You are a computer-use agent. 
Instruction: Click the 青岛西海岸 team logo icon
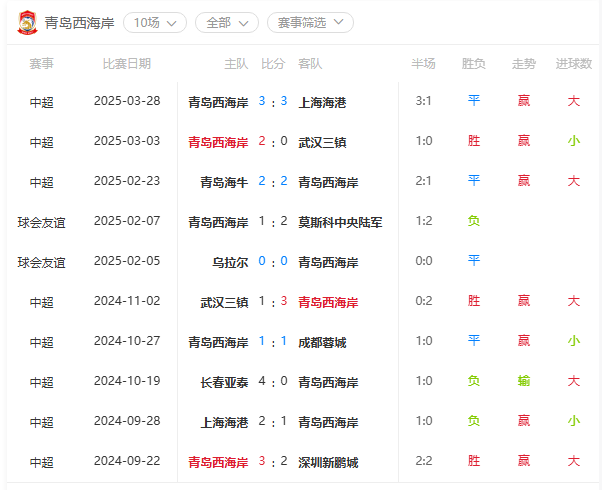[x=27, y=23]
